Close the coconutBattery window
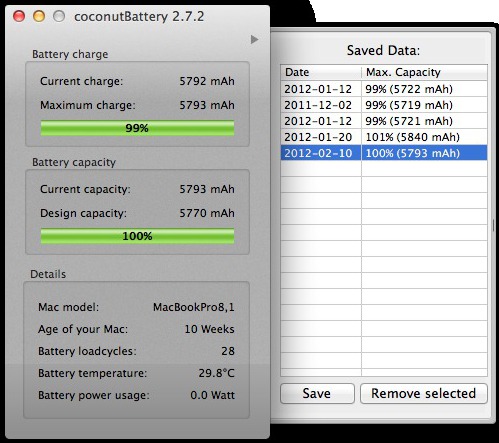 pyautogui.click(x=19, y=16)
